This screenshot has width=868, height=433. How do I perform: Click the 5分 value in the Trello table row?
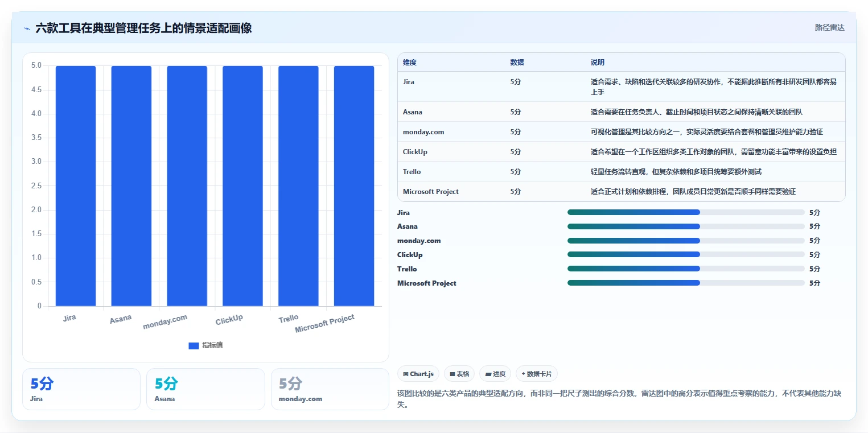[516, 172]
